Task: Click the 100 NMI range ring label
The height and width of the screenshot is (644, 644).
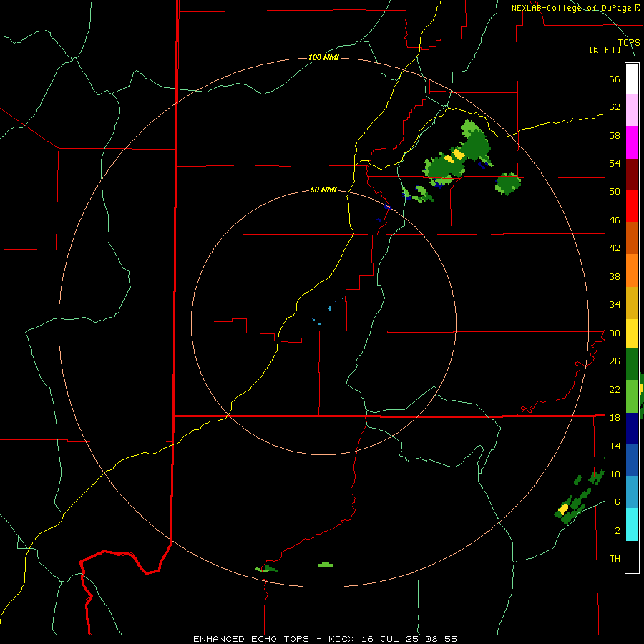Action: tap(323, 57)
